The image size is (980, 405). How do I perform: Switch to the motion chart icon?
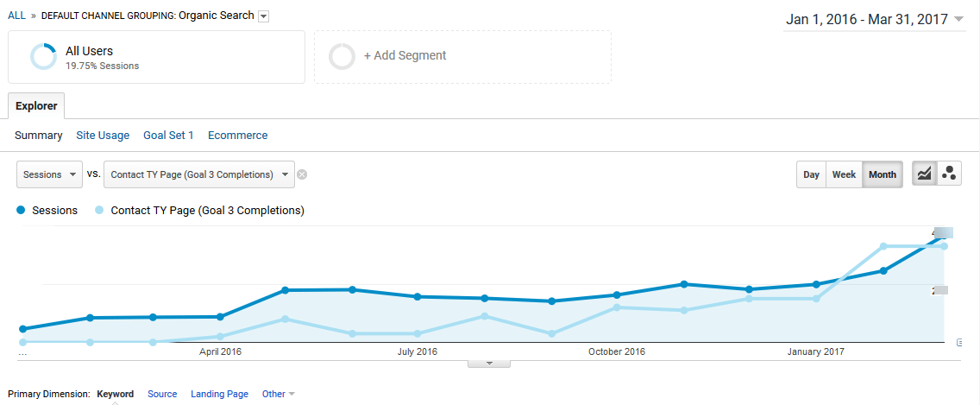[x=949, y=174]
